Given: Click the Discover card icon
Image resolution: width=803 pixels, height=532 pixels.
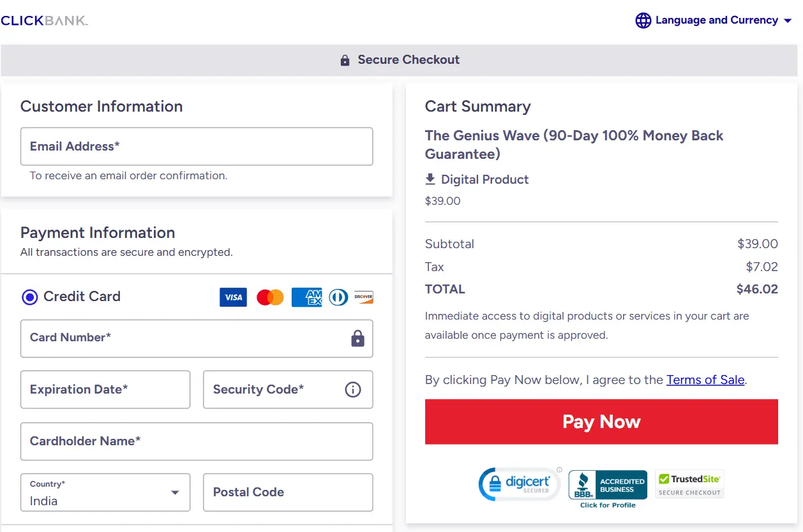Looking at the screenshot, I should 364,297.
